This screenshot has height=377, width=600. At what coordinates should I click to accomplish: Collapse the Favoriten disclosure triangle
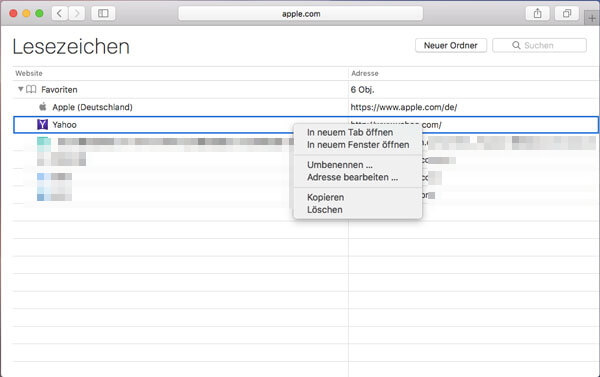point(21,89)
